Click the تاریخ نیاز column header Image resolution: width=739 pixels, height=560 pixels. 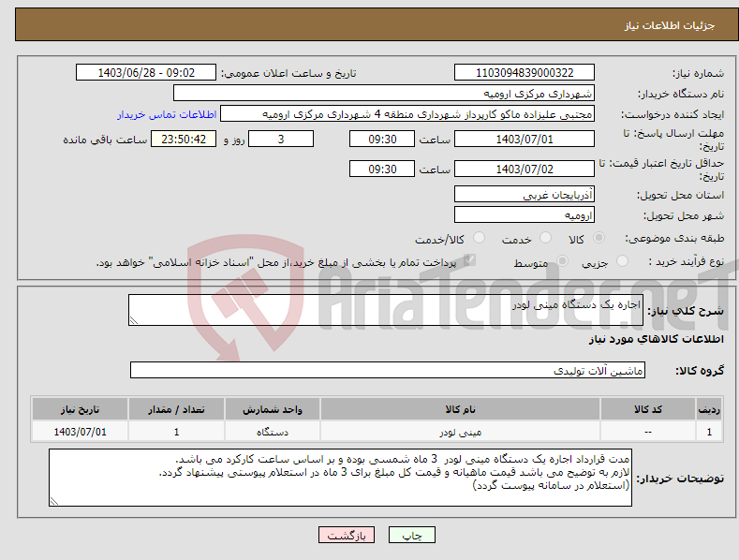[x=80, y=409]
